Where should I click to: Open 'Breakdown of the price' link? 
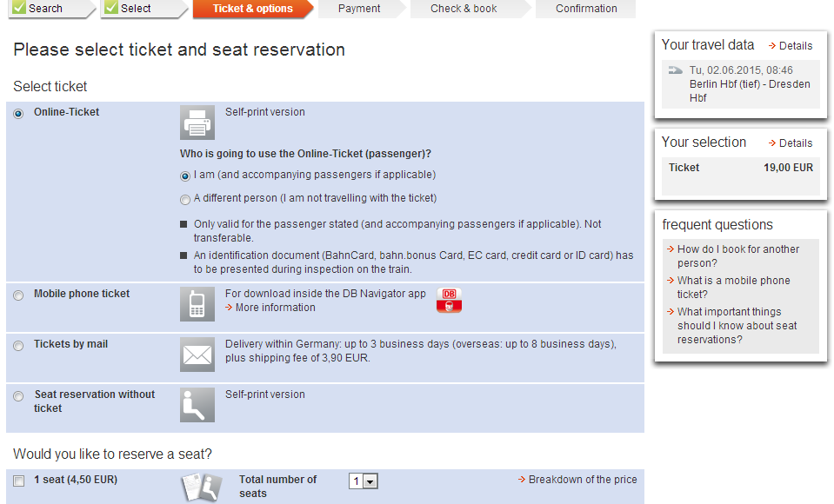pos(582,480)
